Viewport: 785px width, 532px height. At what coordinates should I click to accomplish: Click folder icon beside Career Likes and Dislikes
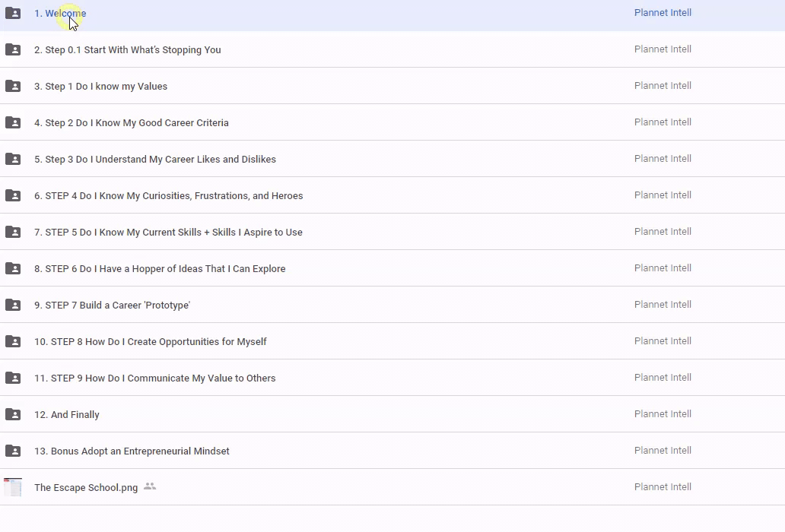pyautogui.click(x=13, y=159)
